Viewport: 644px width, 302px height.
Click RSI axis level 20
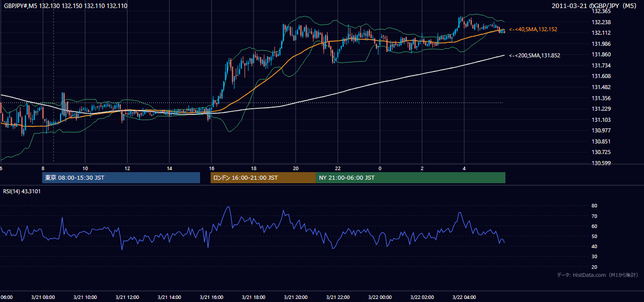point(594,267)
